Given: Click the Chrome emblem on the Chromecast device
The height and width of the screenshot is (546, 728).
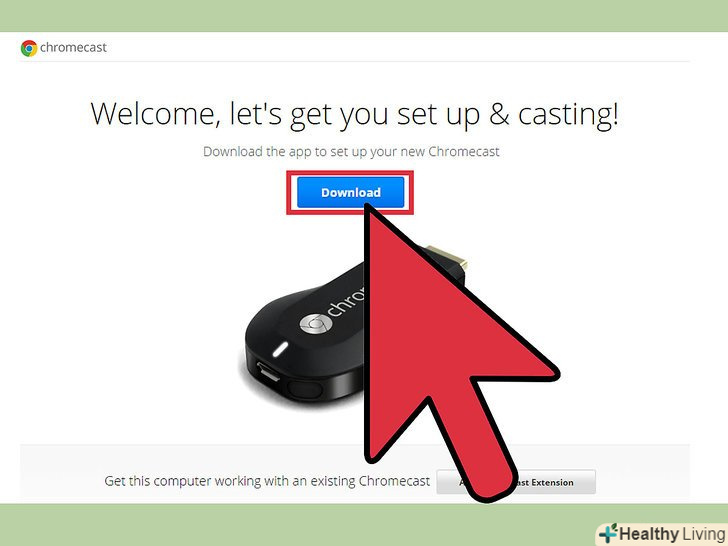Looking at the screenshot, I should click(x=316, y=324).
